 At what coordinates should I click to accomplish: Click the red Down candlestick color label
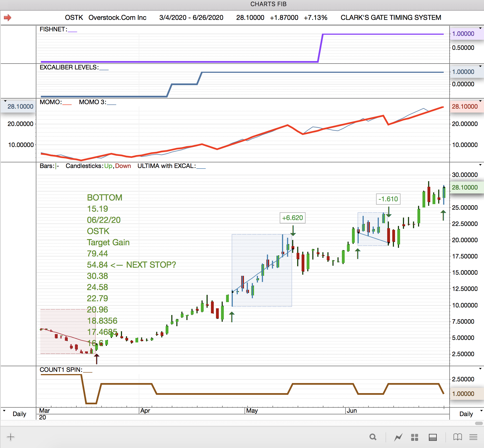tap(123, 166)
